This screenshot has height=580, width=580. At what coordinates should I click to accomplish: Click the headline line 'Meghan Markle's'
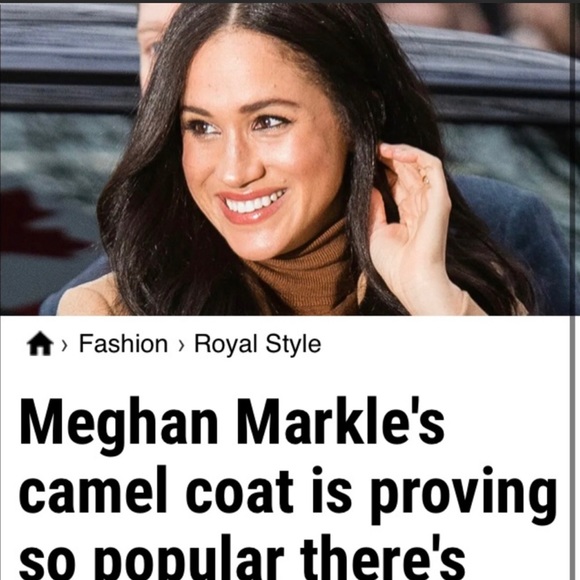click(232, 424)
